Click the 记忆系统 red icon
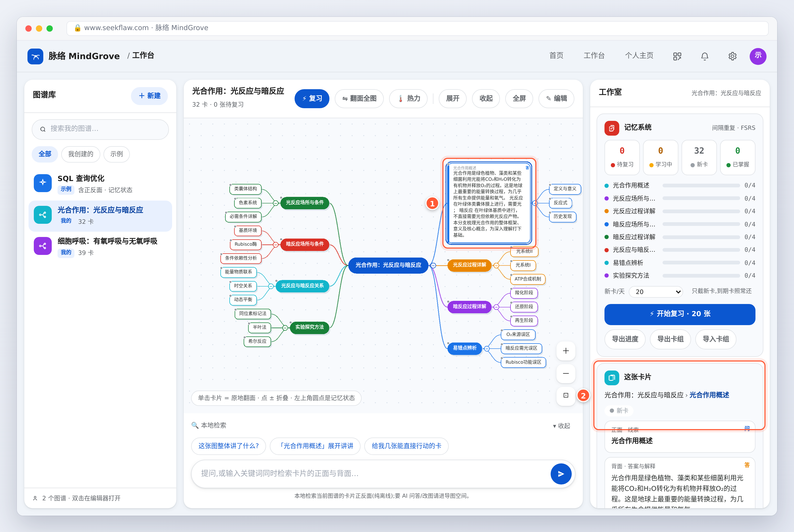This screenshot has width=794, height=532. (x=611, y=128)
